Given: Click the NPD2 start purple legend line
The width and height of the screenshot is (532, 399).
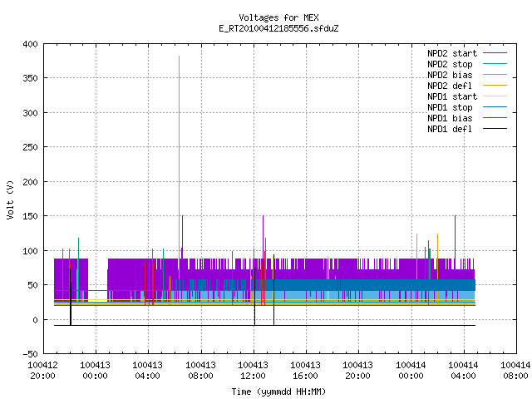Looking at the screenshot, I should pyautogui.click(x=495, y=53).
